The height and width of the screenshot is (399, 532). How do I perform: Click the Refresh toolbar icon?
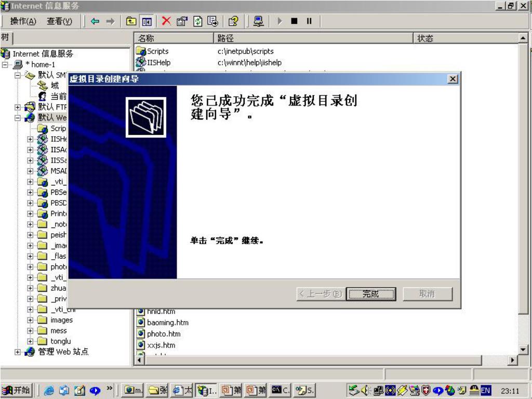pyautogui.click(x=198, y=21)
